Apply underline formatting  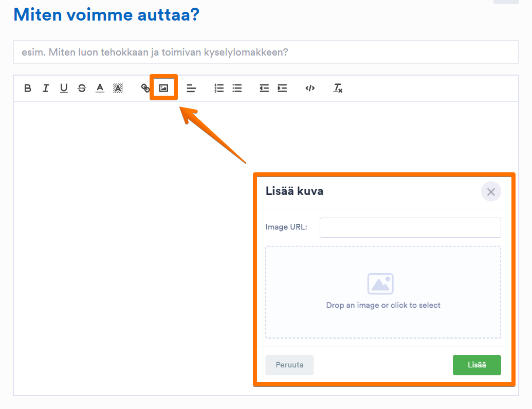click(64, 88)
